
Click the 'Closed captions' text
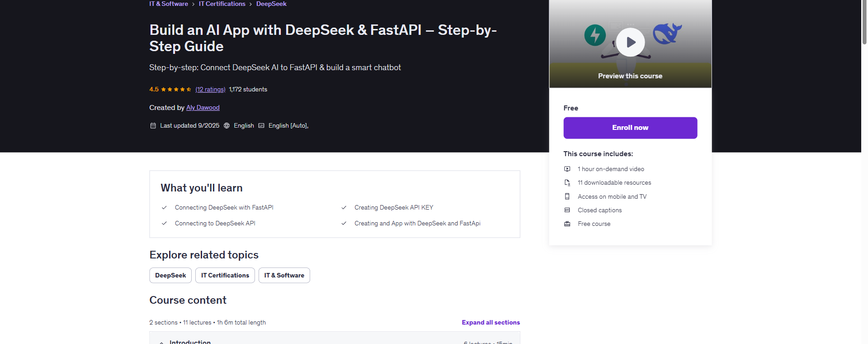point(599,210)
